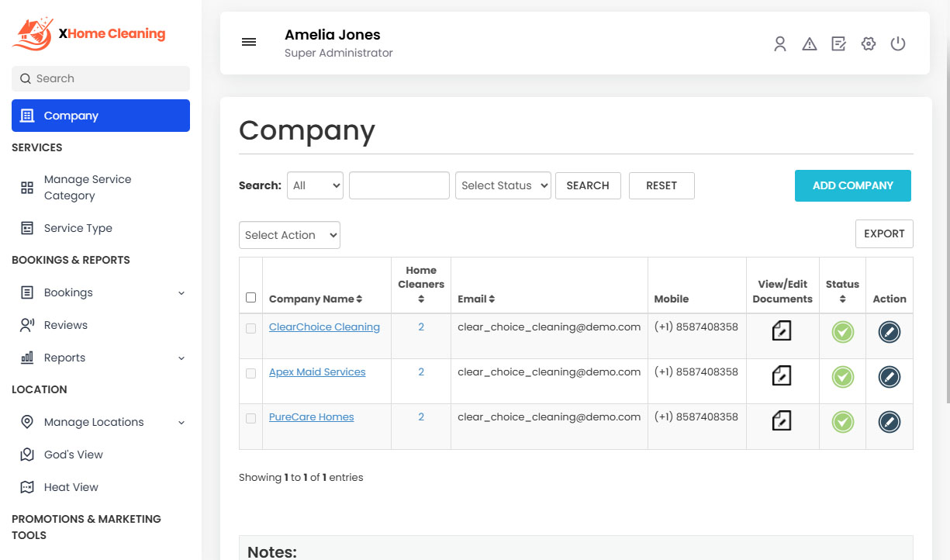The height and width of the screenshot is (560, 950).
Task: Open the Apex Maid Services company link
Action: point(317,372)
